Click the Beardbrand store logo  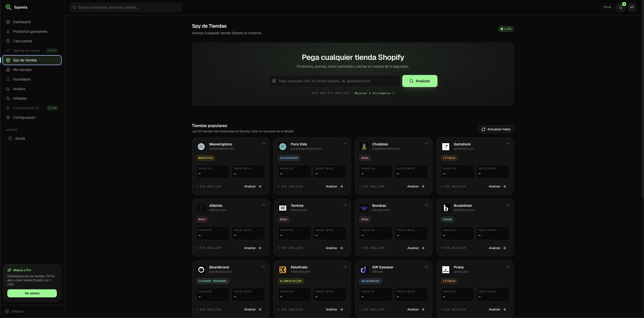tap(201, 270)
